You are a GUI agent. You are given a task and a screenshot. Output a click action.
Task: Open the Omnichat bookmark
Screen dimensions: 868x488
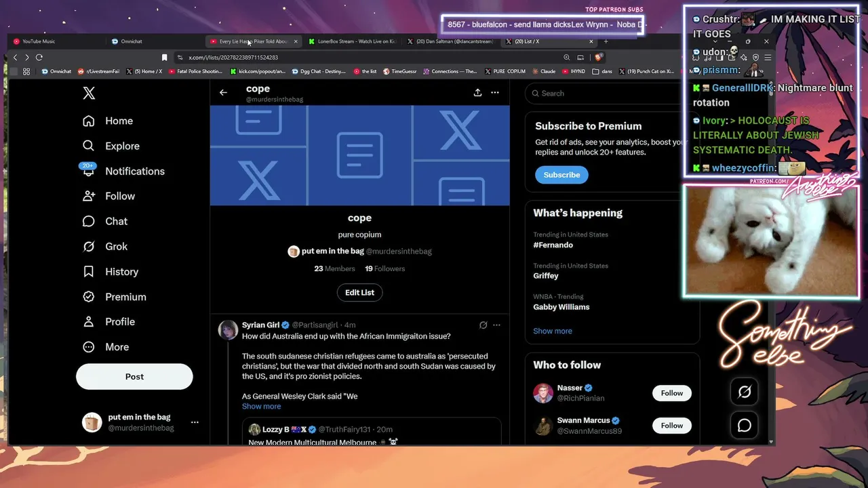pos(56,71)
